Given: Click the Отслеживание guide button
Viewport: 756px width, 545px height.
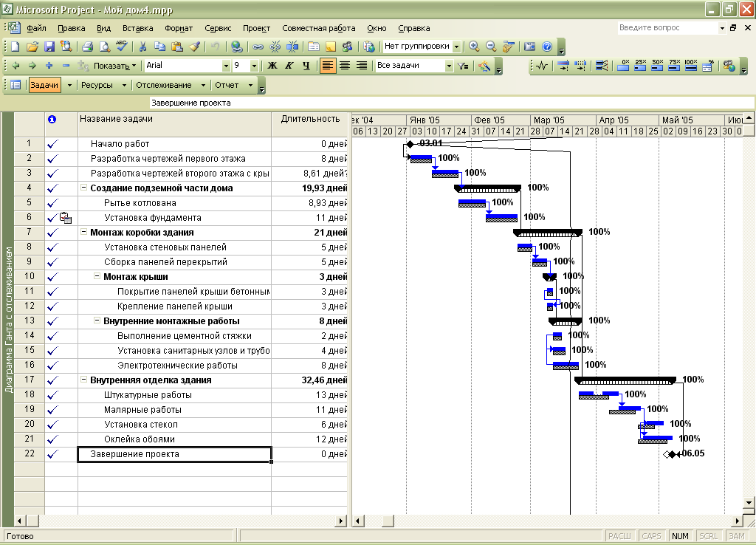Looking at the screenshot, I should click(x=164, y=86).
